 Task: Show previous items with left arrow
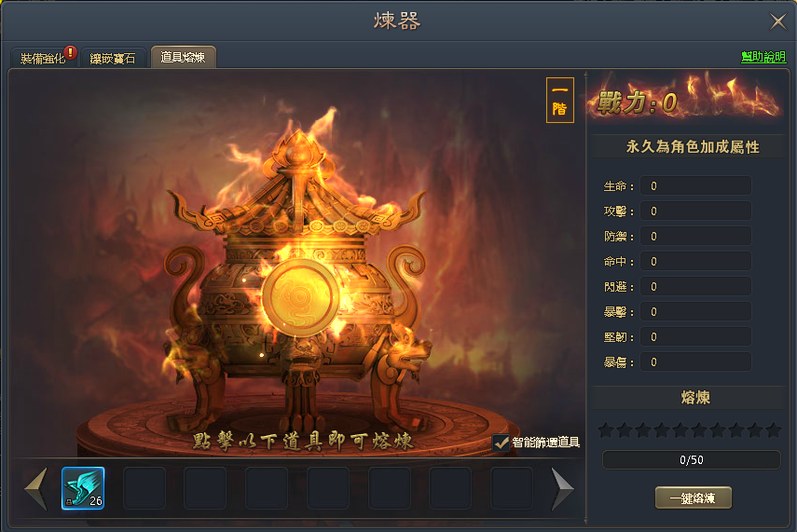(x=36, y=488)
